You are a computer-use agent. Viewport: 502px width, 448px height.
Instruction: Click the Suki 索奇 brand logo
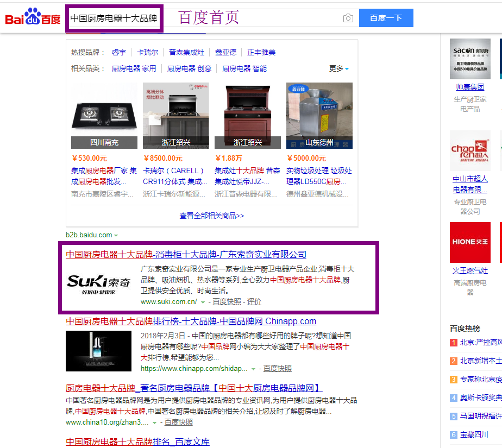click(99, 282)
